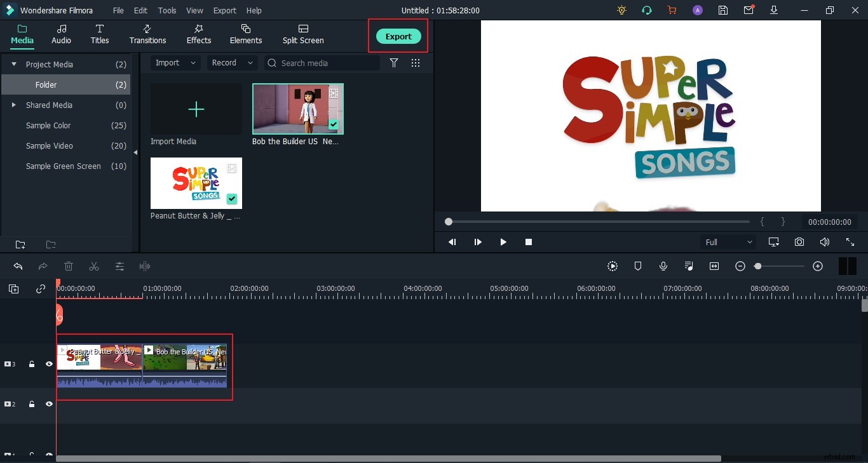Lock the second video track
Screen dimensions: 868x463
pyautogui.click(x=32, y=404)
